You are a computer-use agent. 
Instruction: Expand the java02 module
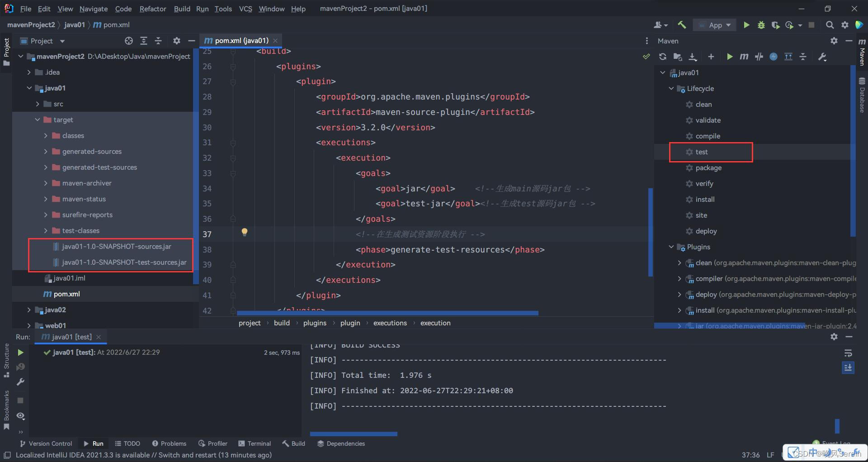point(29,310)
